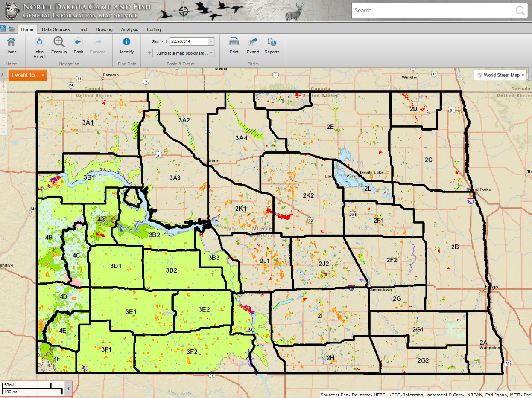This screenshot has width=532, height=398.
Task: Click unit label 2A on map
Action: tap(483, 342)
